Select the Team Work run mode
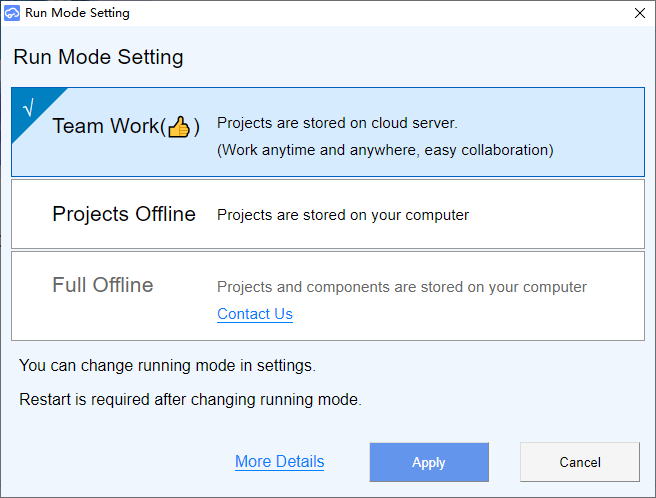The width and height of the screenshot is (656, 498). point(106,127)
